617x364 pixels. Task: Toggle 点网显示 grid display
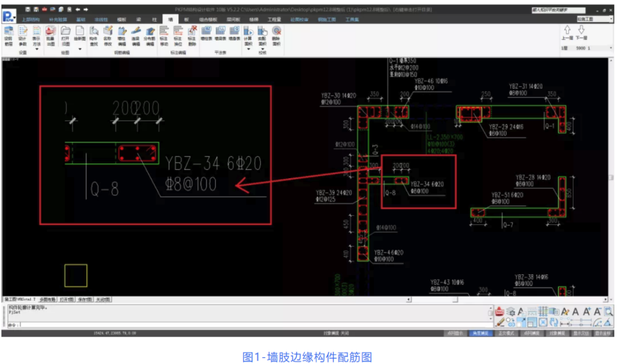point(455,333)
